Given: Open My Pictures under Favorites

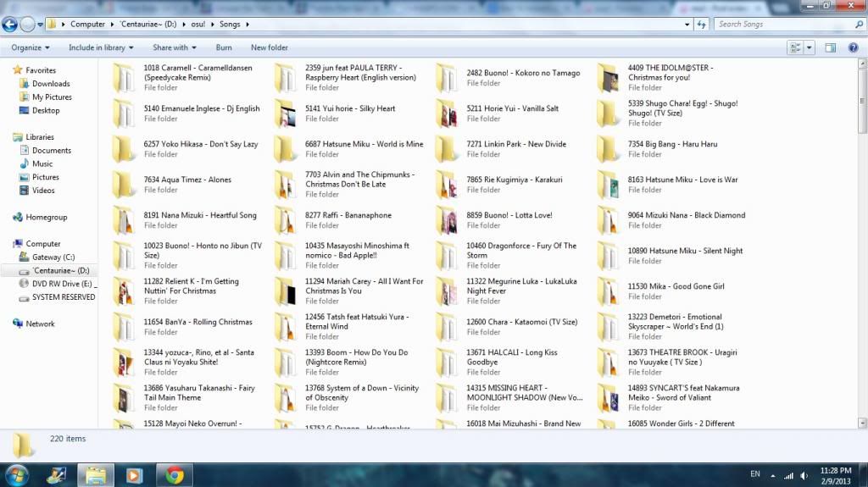Looking at the screenshot, I should coord(52,97).
